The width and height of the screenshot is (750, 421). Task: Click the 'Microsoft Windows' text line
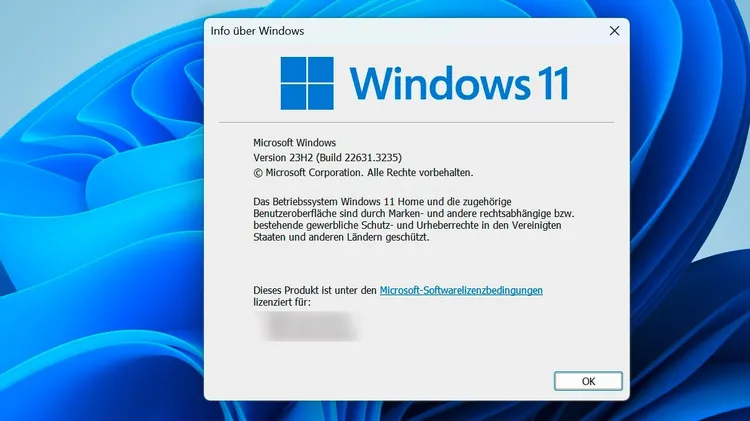295,143
